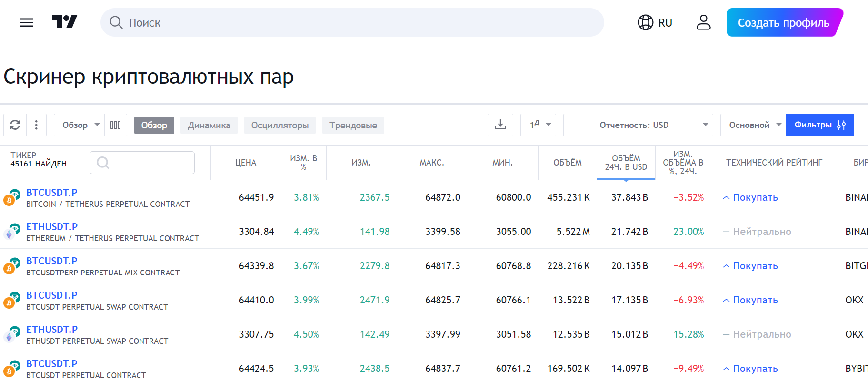Viewport: 868px width, 380px height.
Task: Click the 23.00% volume change value
Action: 688,232
